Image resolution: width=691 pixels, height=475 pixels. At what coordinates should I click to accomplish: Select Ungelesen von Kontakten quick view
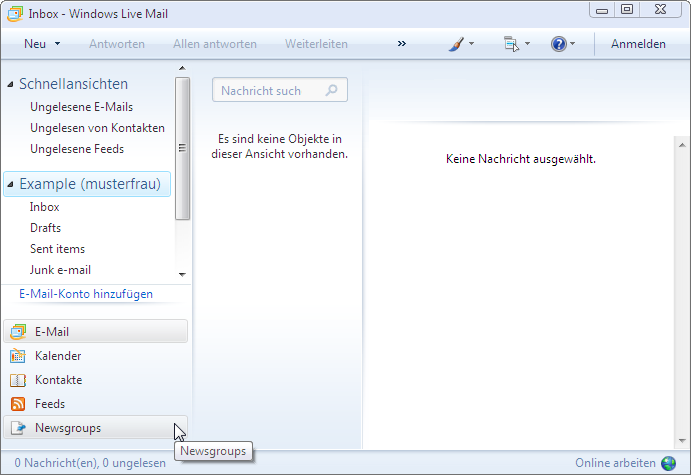[x=97, y=128]
